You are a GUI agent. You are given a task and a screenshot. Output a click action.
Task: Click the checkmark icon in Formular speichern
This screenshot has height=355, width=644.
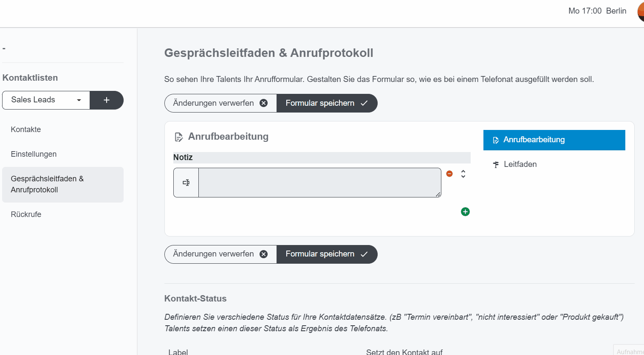pyautogui.click(x=364, y=103)
